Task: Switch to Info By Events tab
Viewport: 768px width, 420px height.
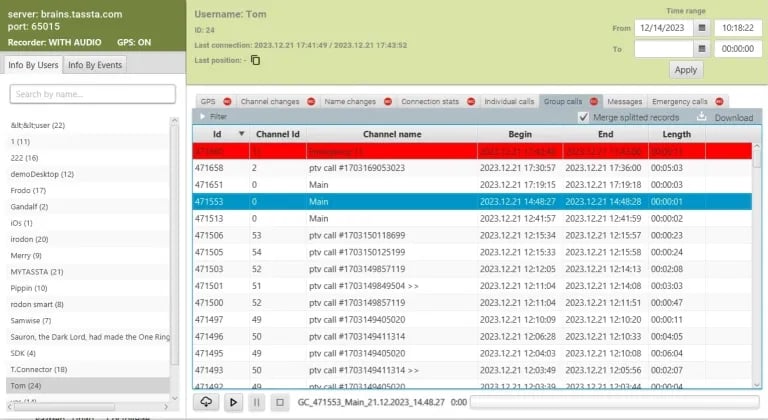Action: (x=95, y=65)
